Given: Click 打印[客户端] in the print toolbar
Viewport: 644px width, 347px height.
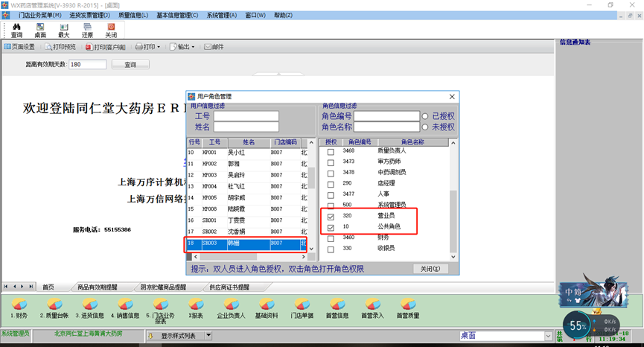Looking at the screenshot, I should point(105,47).
